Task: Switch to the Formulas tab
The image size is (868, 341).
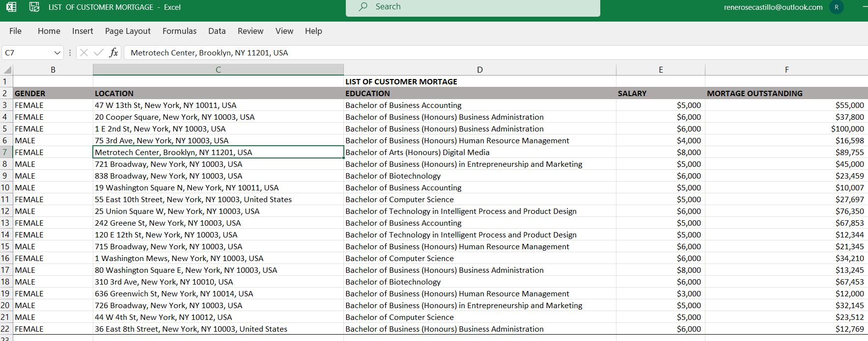Action: [x=179, y=31]
